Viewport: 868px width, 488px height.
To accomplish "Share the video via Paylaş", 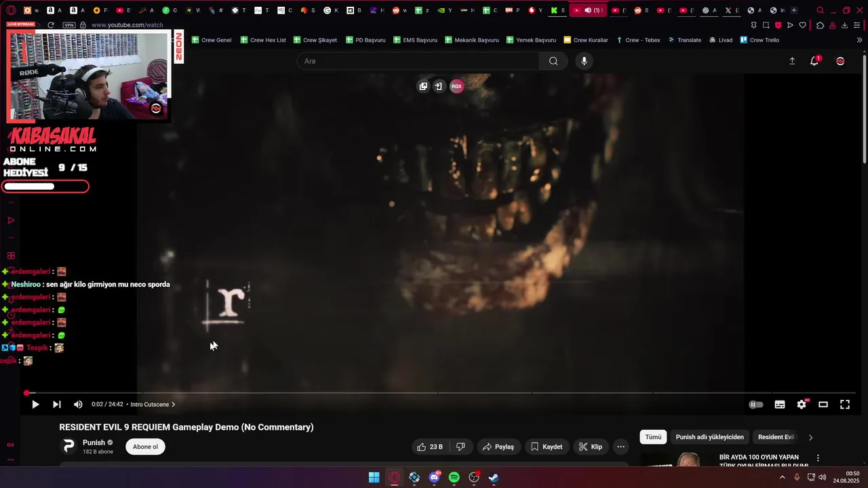I will click(x=497, y=447).
